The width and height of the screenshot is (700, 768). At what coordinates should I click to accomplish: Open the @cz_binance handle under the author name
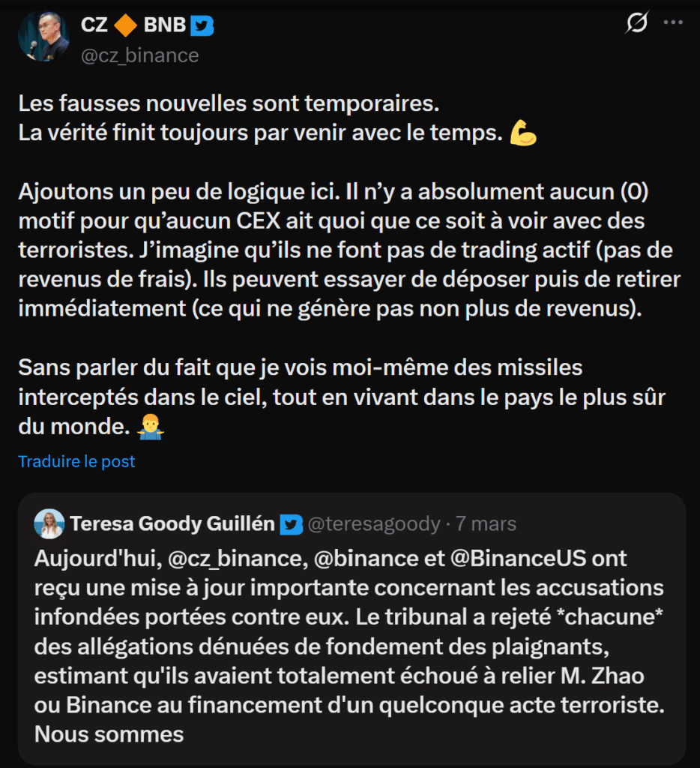(139, 55)
